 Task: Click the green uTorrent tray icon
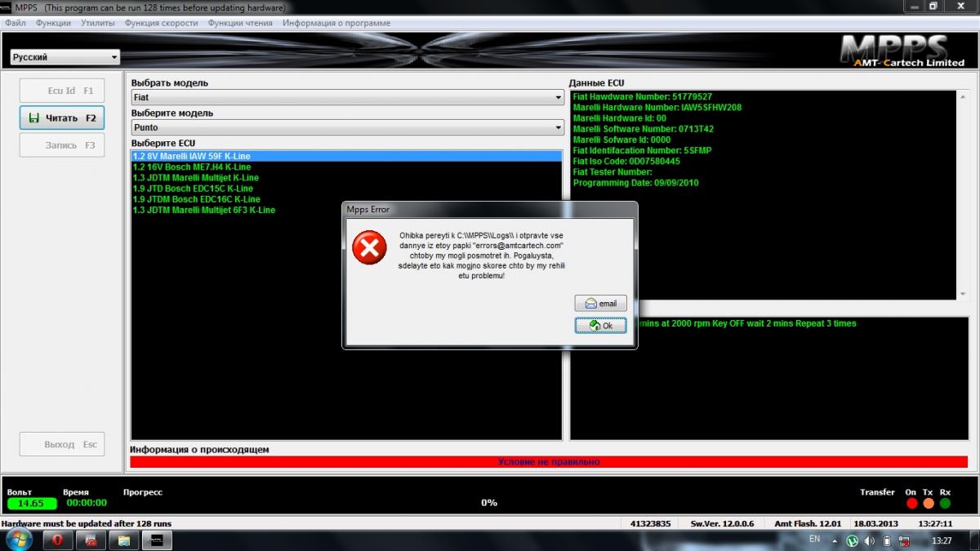click(852, 540)
